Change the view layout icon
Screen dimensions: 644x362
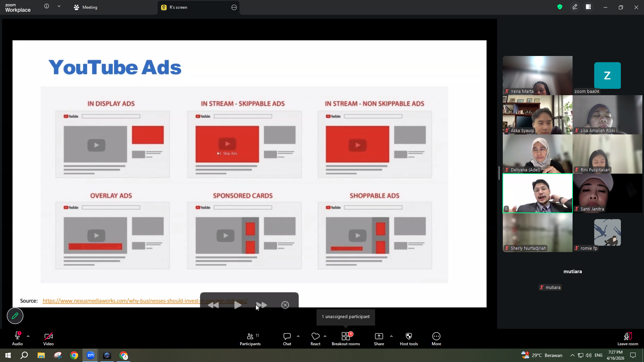click(588, 7)
